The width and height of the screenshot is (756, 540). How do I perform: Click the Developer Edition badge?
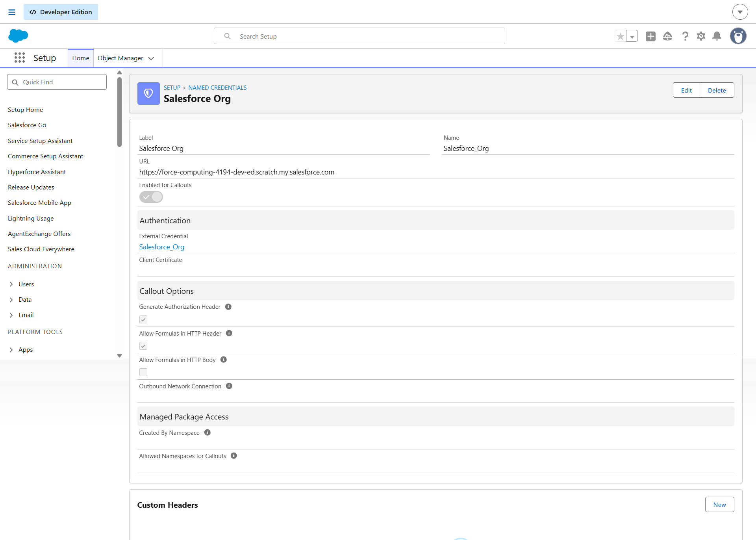click(61, 12)
